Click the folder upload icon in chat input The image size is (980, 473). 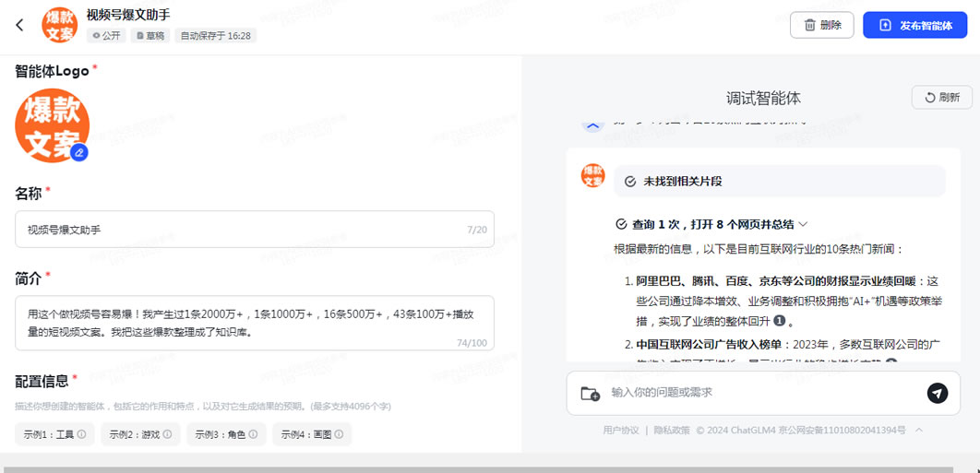coord(590,394)
